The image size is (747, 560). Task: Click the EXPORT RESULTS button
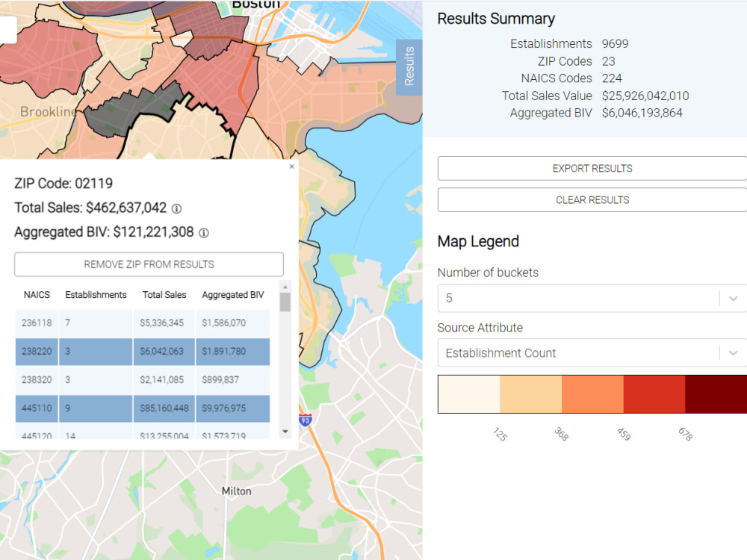[592, 168]
